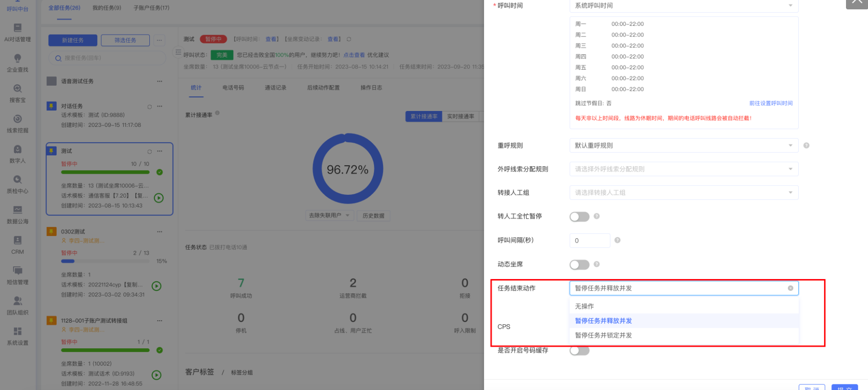Start the 0302测试 task play button
The width and height of the screenshot is (868, 390).
[x=157, y=286]
